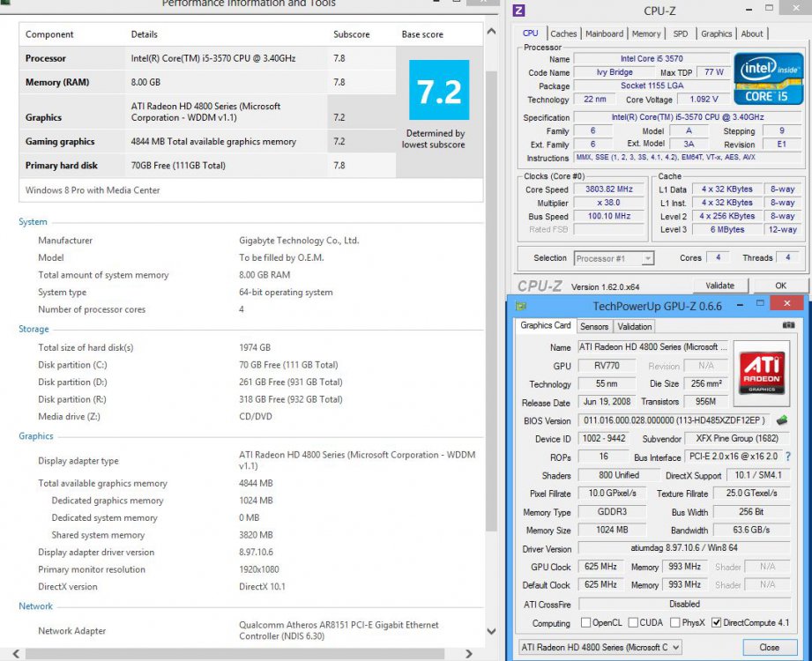This screenshot has width=812, height=661.
Task: Open the About tab
Action: click(752, 33)
